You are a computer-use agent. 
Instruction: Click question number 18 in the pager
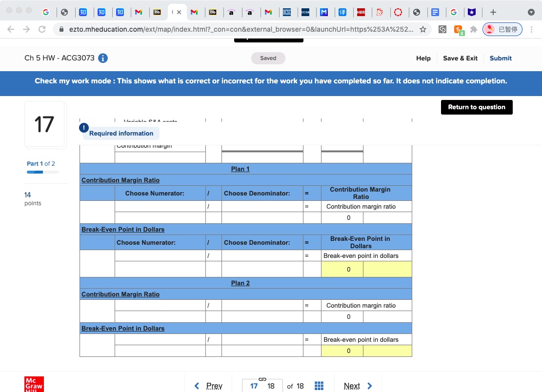(x=271, y=386)
